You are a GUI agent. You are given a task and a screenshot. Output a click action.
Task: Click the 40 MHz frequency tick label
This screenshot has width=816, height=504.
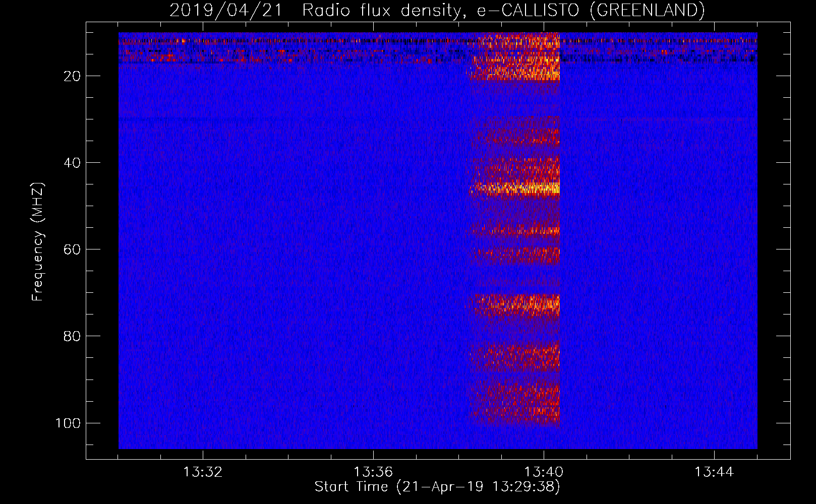72,163
